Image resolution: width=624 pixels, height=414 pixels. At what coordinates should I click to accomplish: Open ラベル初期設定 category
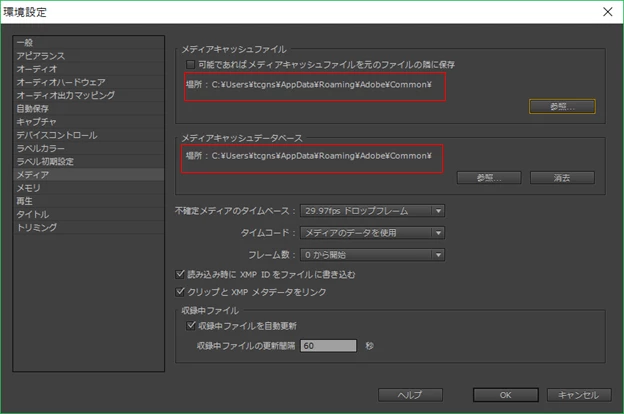point(88,161)
